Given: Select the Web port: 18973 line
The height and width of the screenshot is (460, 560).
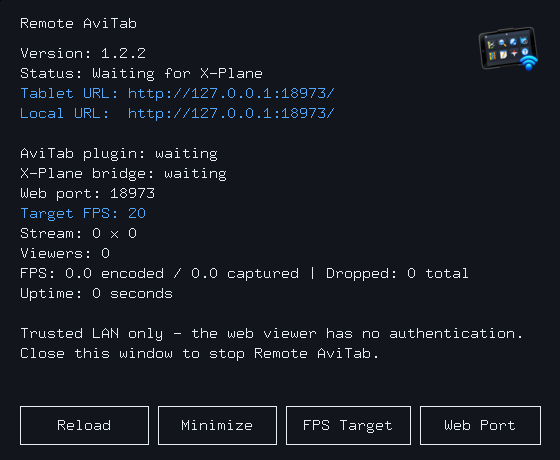Looking at the screenshot, I should (88, 194).
